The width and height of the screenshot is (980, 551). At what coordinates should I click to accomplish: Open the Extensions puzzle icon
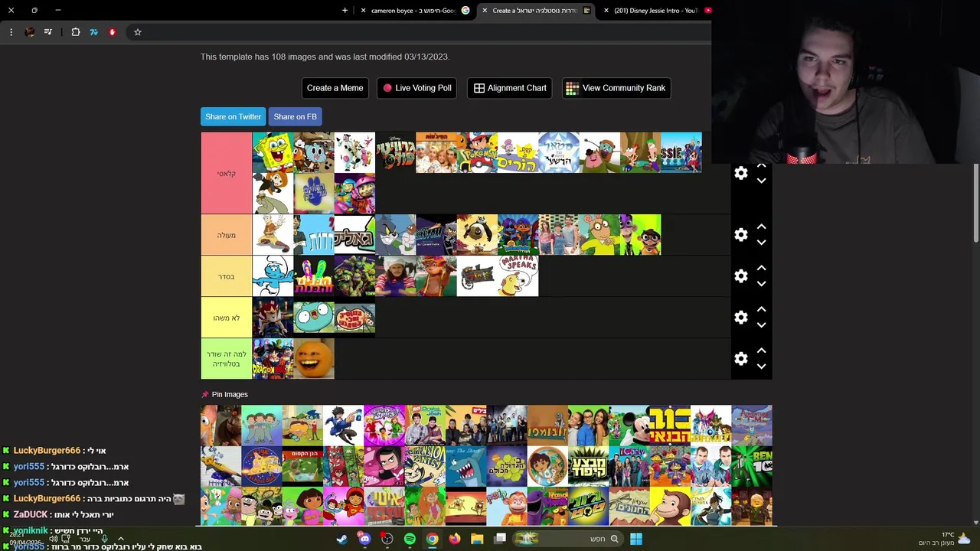coord(76,32)
